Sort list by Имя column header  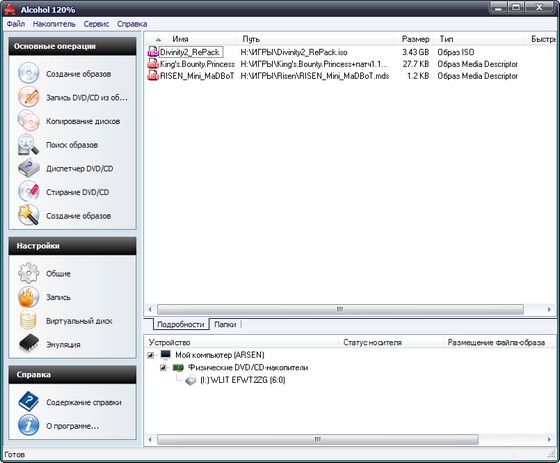pos(180,39)
